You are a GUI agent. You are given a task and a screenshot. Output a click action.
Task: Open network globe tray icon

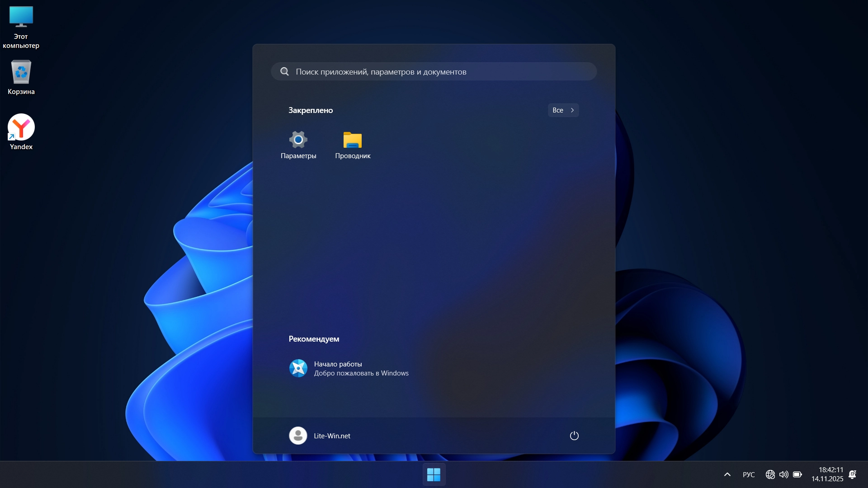[x=770, y=474]
